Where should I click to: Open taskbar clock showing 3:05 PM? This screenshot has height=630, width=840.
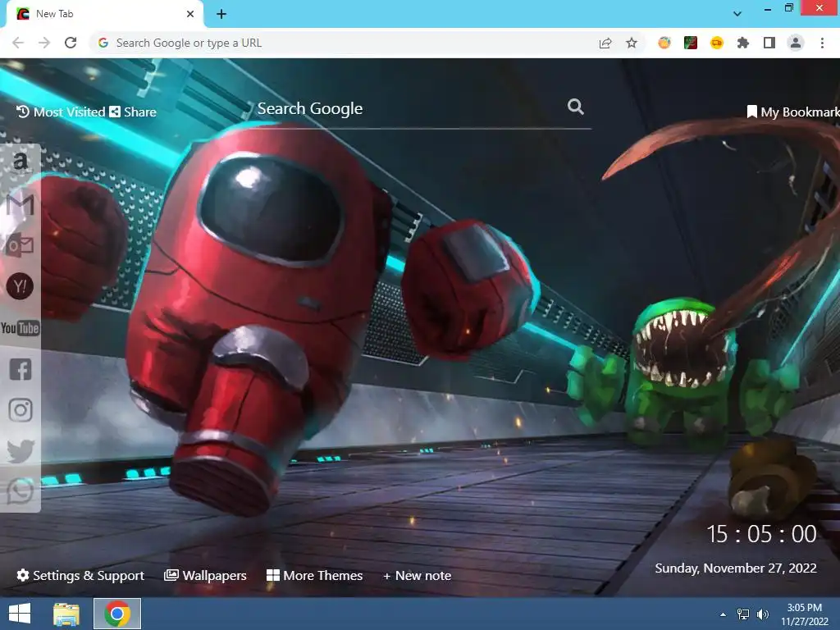804,614
